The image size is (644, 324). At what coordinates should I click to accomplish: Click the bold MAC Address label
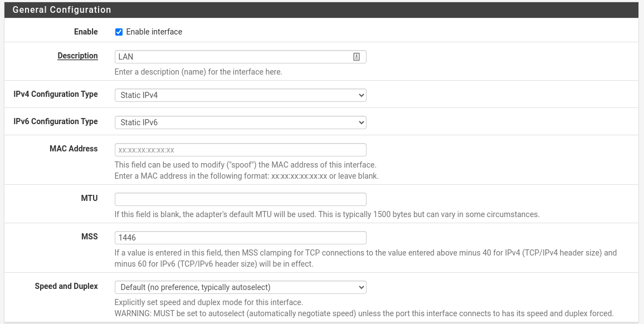[x=74, y=149]
